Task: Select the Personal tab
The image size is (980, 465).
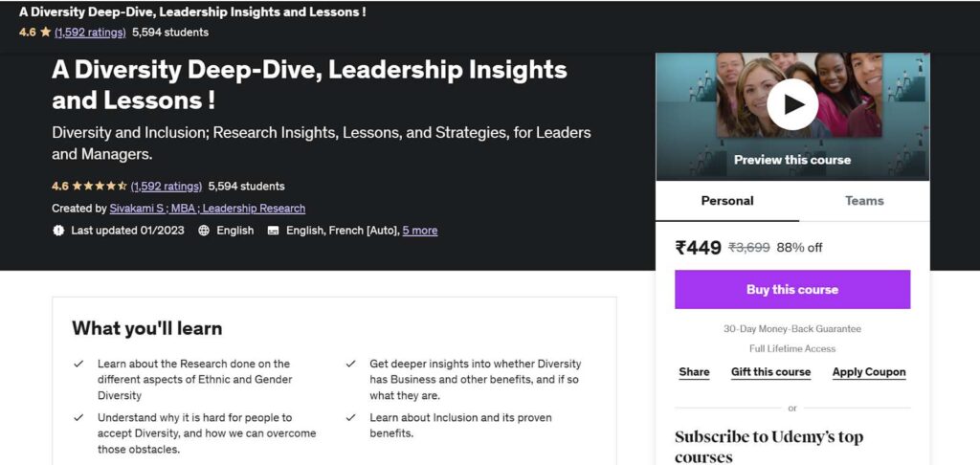Action: click(727, 201)
